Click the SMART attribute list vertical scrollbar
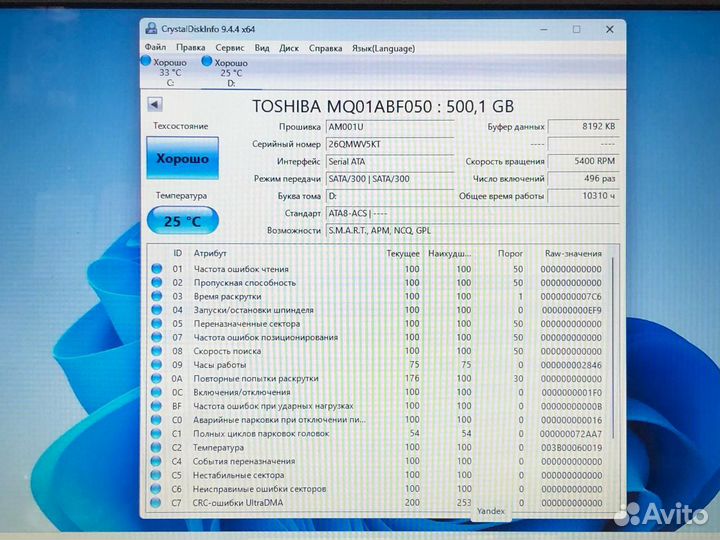720x540 pixels. click(x=613, y=349)
